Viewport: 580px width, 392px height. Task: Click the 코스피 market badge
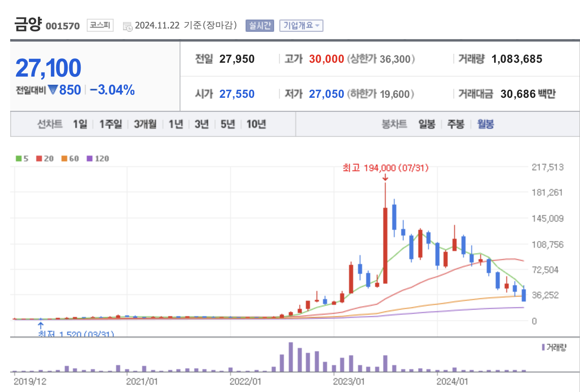(x=100, y=25)
